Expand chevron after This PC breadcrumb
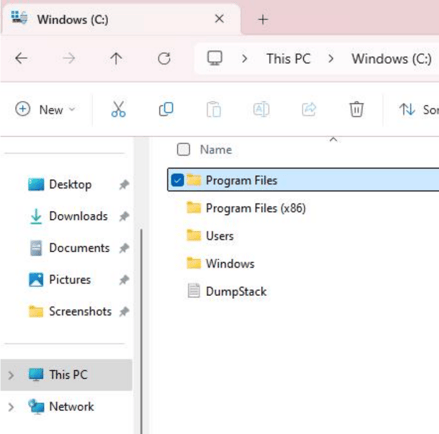Viewport: 439px width, 434px height. coord(331,59)
